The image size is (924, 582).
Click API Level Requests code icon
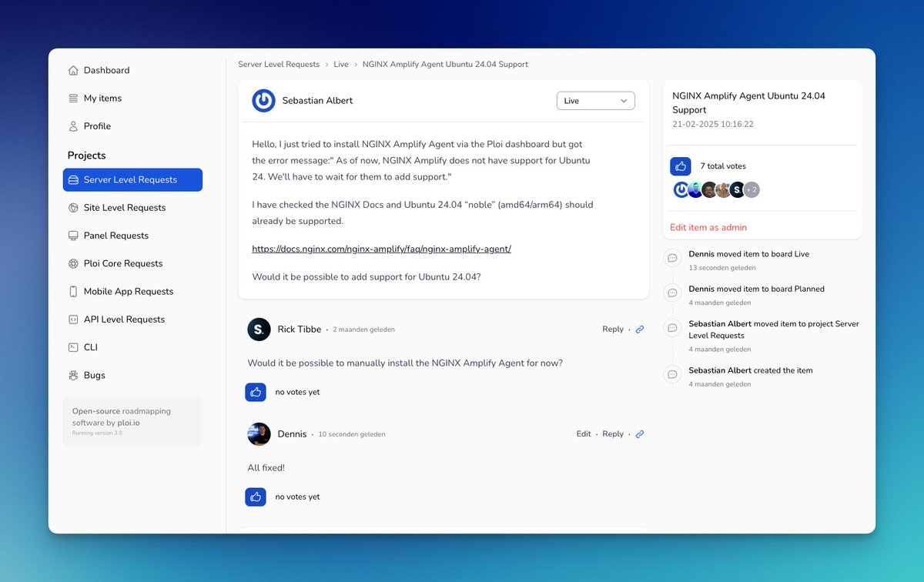coord(73,319)
